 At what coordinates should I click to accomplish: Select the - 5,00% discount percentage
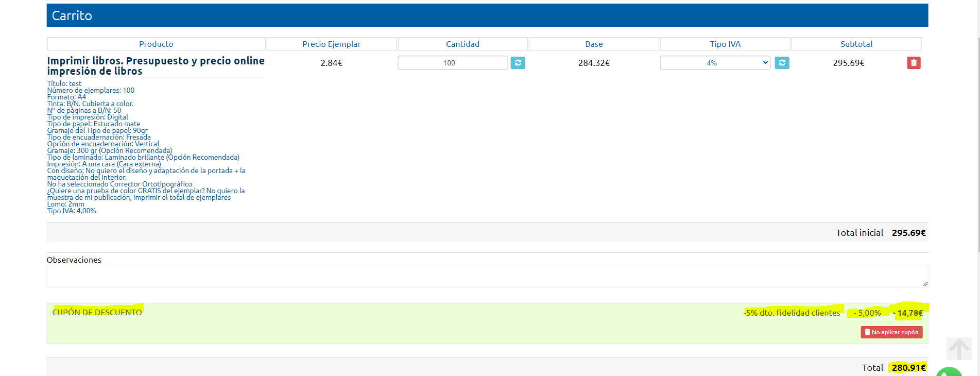coord(867,313)
